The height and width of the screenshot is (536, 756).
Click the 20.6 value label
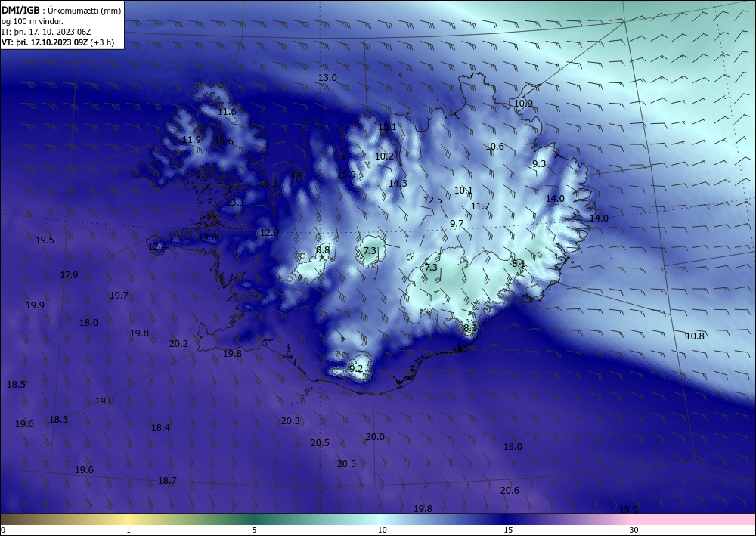[x=510, y=490]
